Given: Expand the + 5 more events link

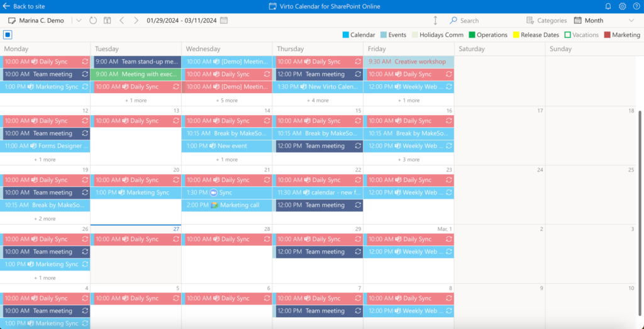Looking at the screenshot, I should pos(226,100).
